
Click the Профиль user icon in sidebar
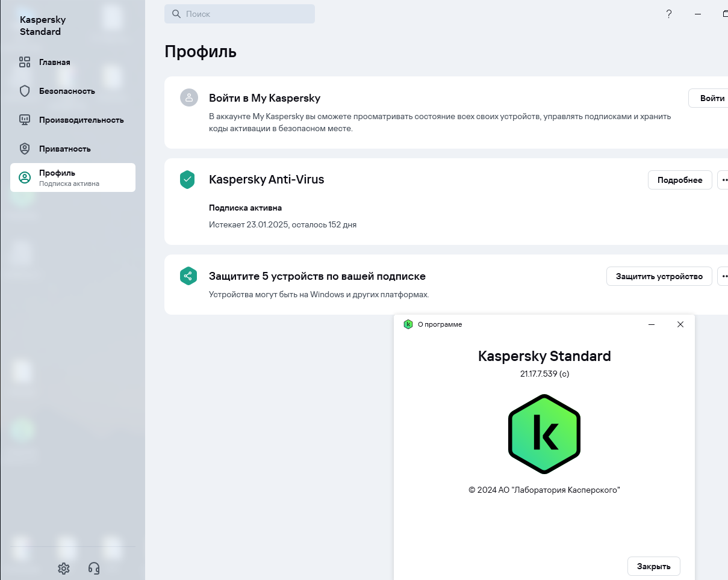pyautogui.click(x=25, y=177)
